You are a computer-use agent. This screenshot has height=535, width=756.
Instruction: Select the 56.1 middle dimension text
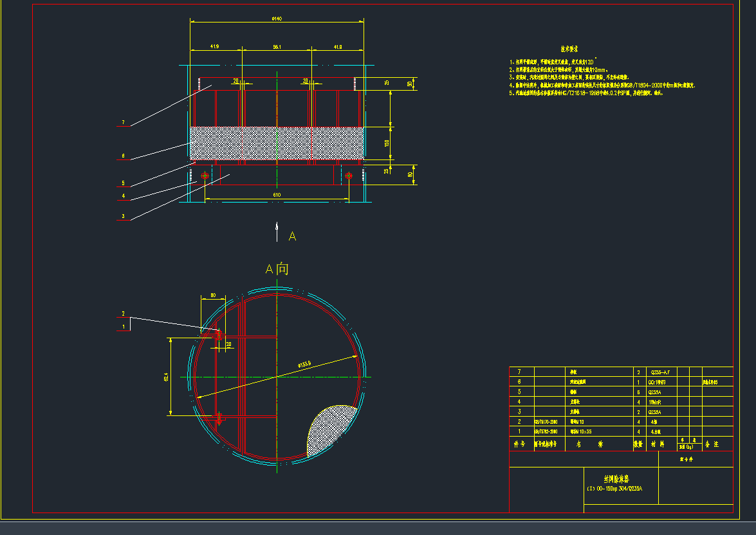[x=277, y=47]
